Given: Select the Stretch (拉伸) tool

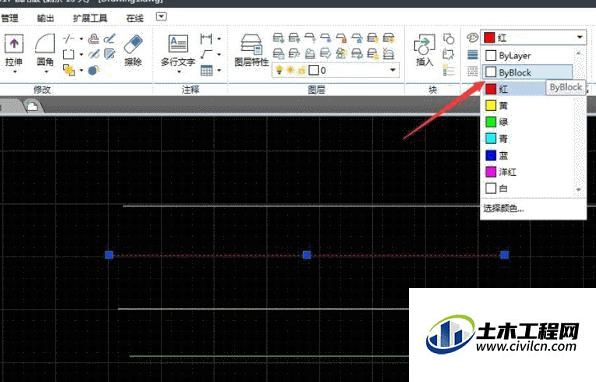Looking at the screenshot, I should pyautogui.click(x=14, y=44).
